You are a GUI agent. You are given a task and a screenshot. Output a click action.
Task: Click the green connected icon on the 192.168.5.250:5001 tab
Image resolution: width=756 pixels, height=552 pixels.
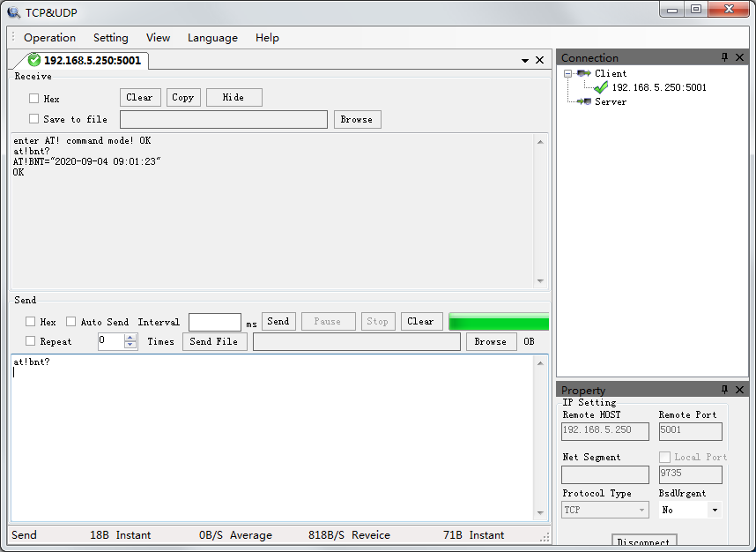[34, 60]
